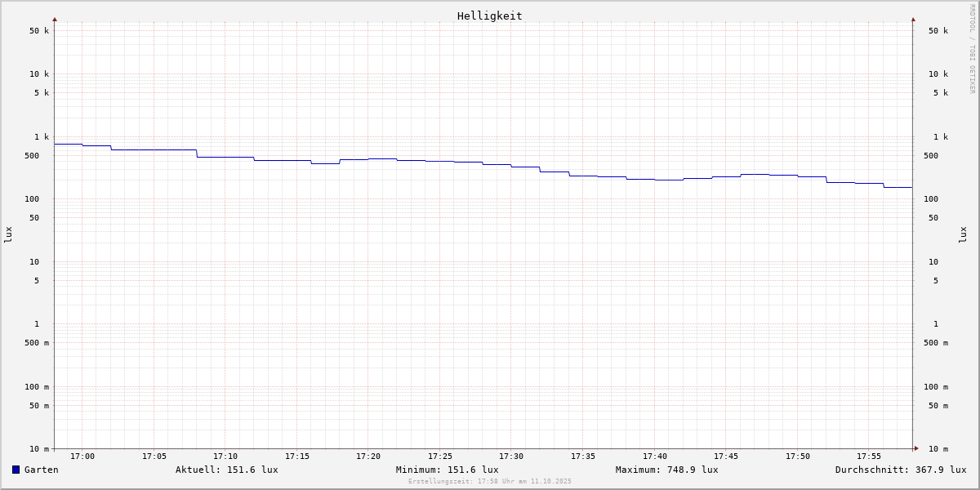Click the Aktuell 151.6 lux value
The width and height of the screenshot is (980, 490).
pyautogui.click(x=226, y=470)
